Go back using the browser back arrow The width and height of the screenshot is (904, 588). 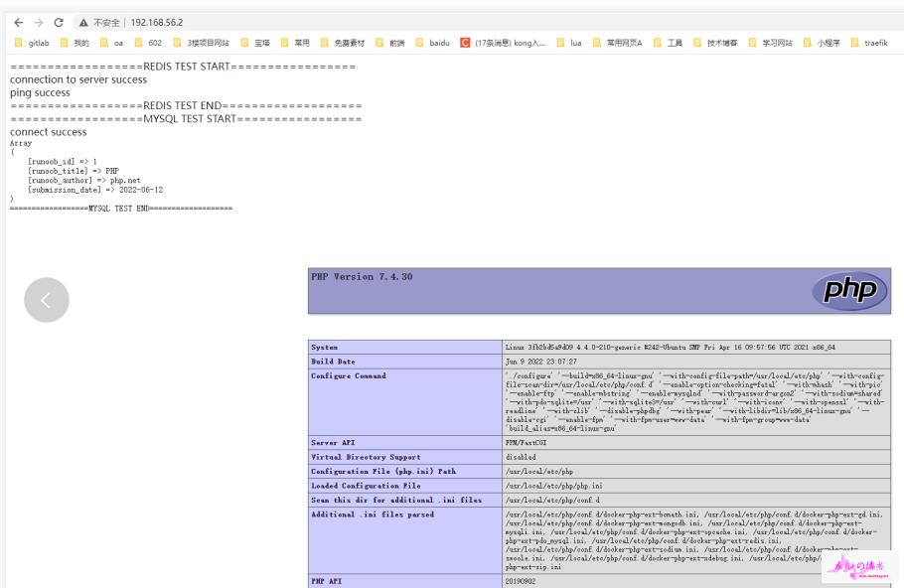click(19, 23)
